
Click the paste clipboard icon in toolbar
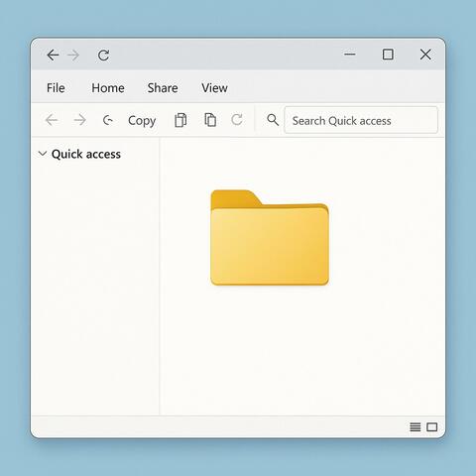point(210,120)
